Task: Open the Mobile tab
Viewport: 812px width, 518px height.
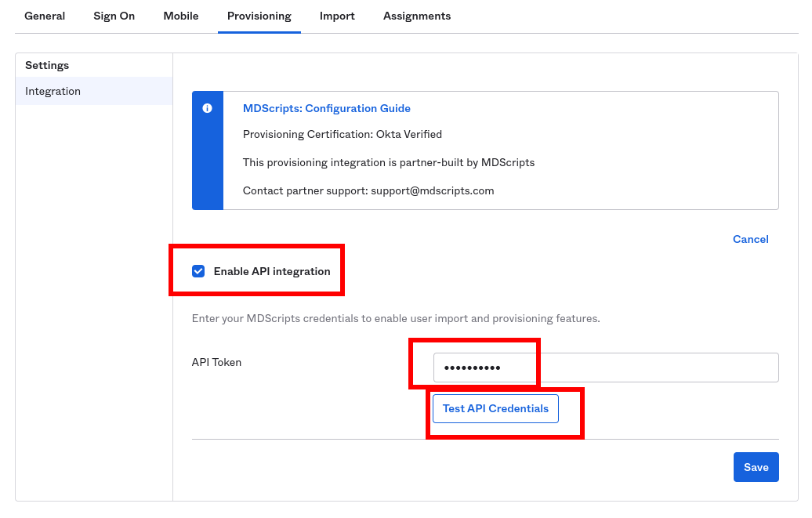Action: tap(181, 16)
